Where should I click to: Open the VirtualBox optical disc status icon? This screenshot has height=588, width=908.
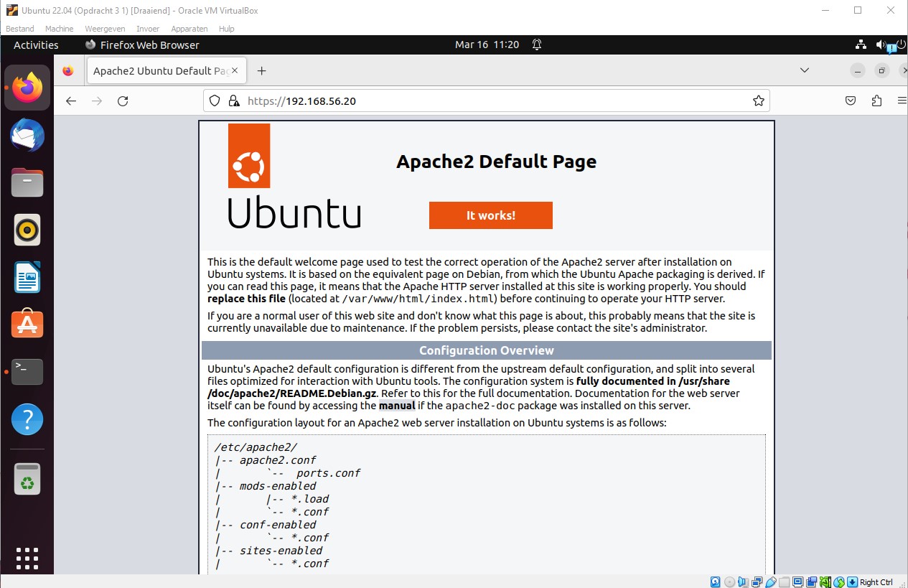729,582
